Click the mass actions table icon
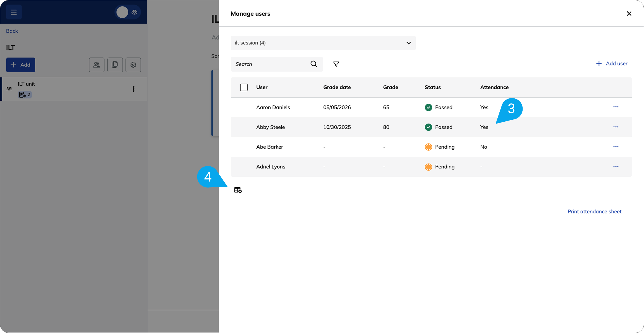This screenshot has width=644, height=333. tap(238, 190)
